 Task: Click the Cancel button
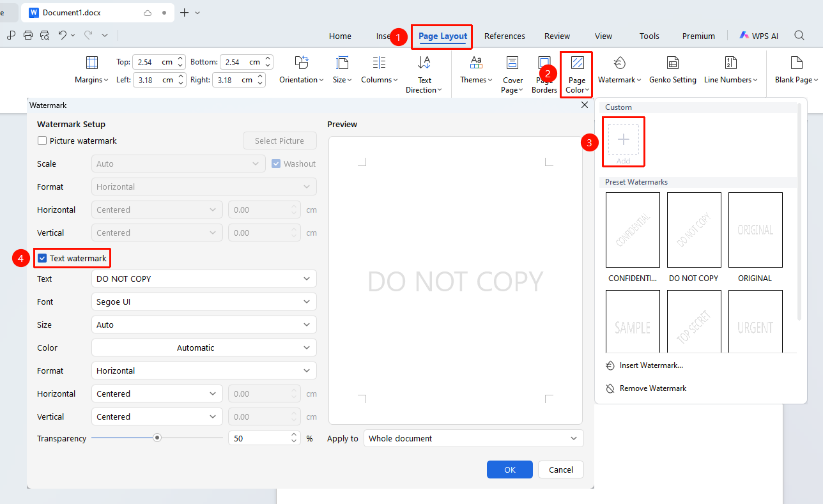(x=560, y=470)
